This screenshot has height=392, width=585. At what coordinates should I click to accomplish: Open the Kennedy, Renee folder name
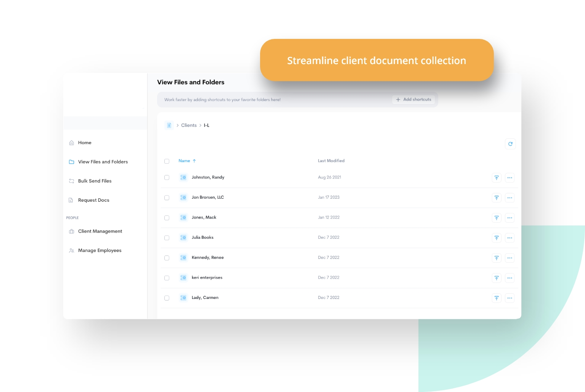point(207,257)
